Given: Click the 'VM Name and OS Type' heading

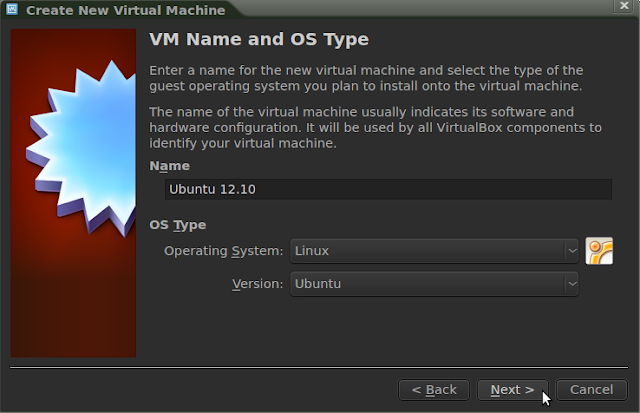Looking at the screenshot, I should point(259,40).
